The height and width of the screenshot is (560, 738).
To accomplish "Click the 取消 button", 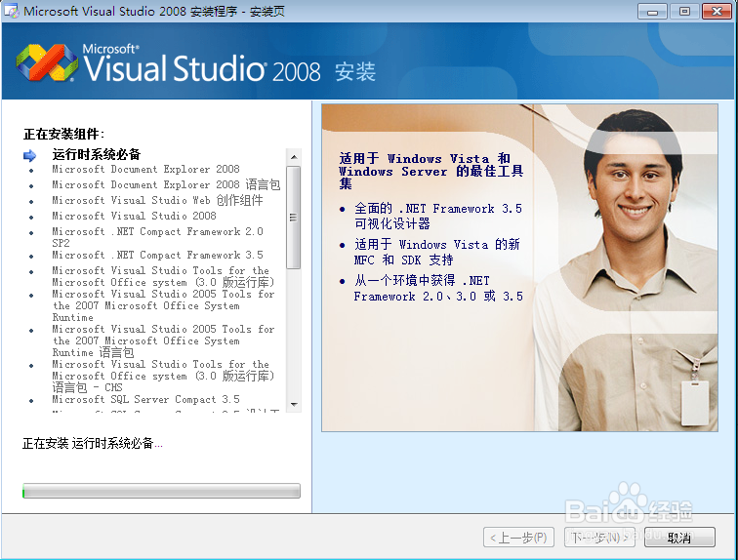I will coord(679,537).
